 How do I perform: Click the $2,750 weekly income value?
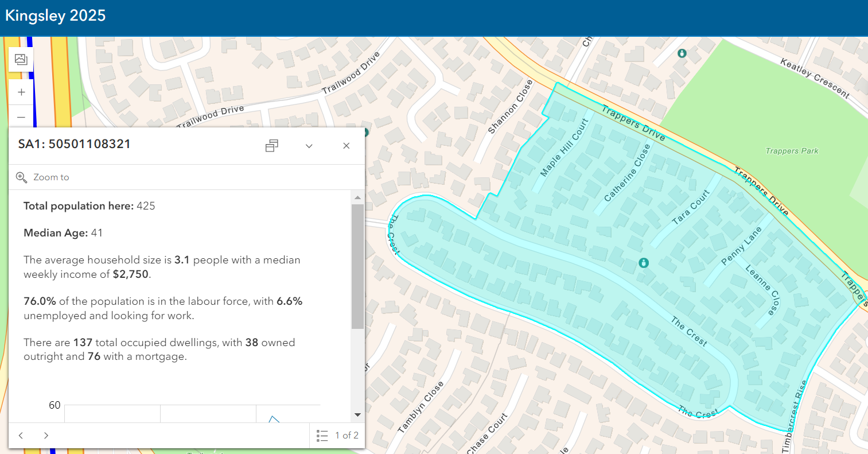[x=131, y=274]
